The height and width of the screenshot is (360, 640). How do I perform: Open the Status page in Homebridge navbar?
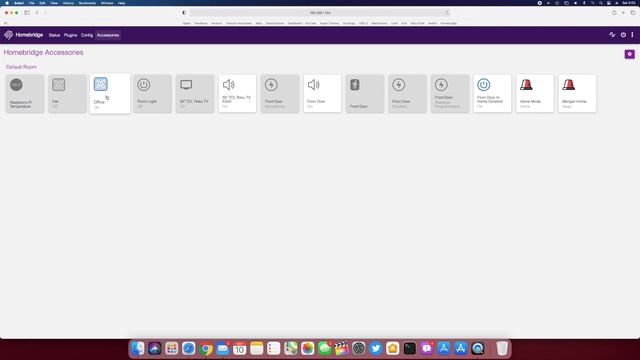click(54, 35)
